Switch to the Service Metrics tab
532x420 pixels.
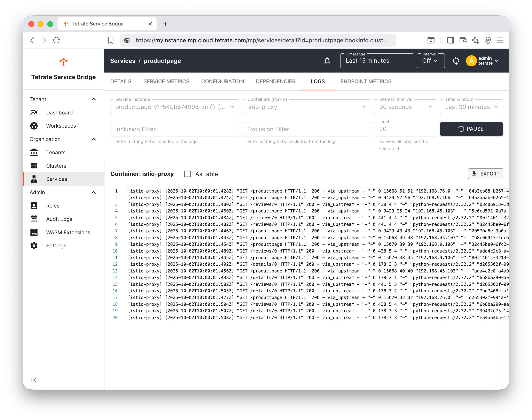point(166,81)
